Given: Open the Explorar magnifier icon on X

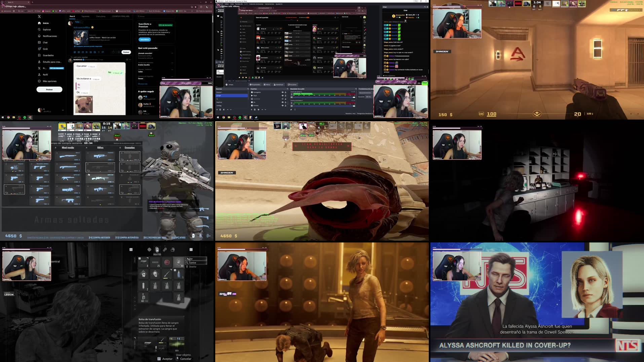Looking at the screenshot, I should [39, 29].
